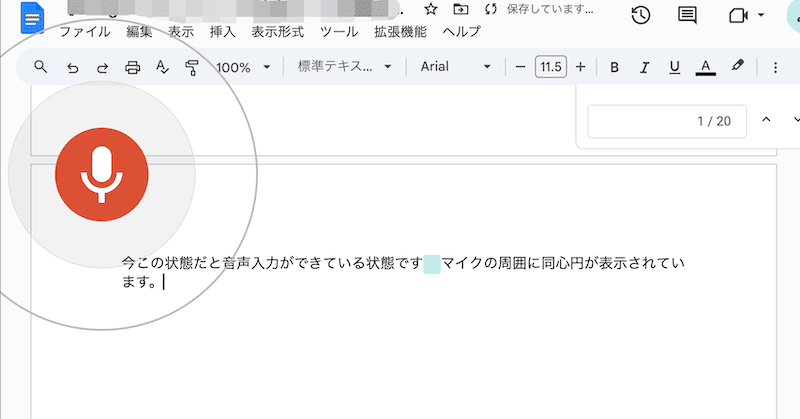Print the document using printer icon
Screen dimensions: 800x419
132,67
